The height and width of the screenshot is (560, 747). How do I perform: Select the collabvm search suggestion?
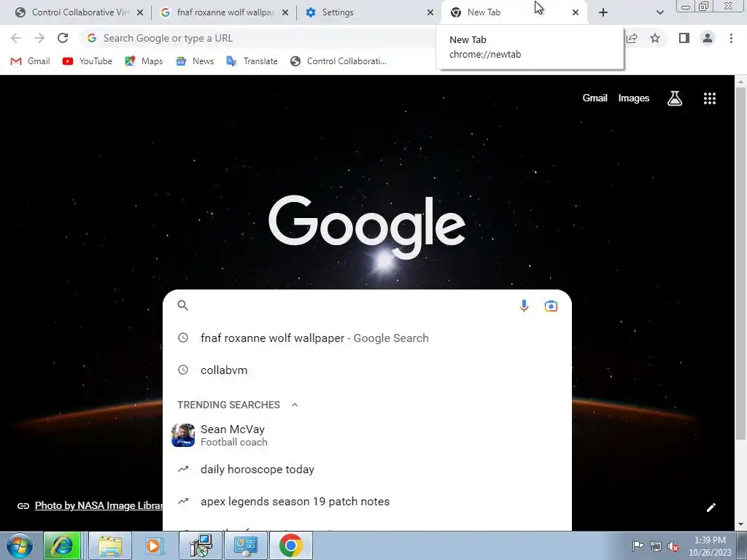point(367,370)
